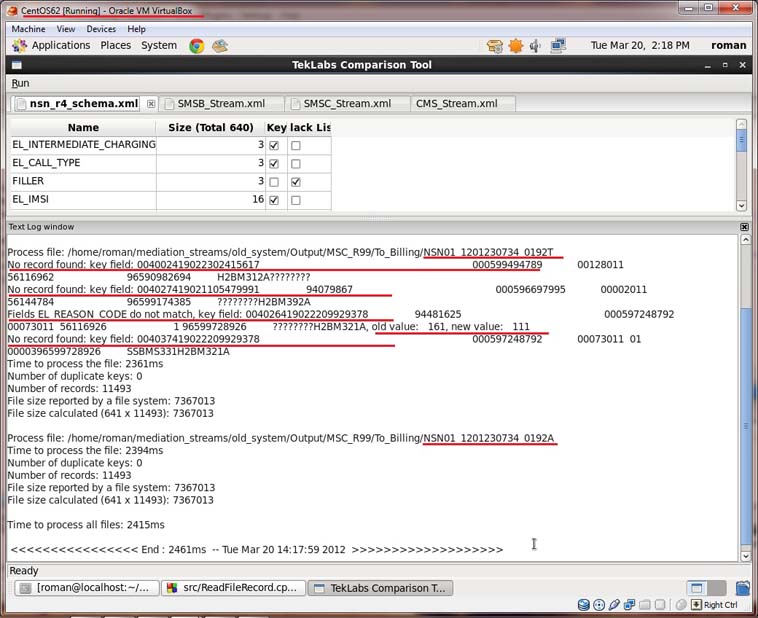Open the Run menu
Screen dimensions: 758x618
tap(20, 83)
